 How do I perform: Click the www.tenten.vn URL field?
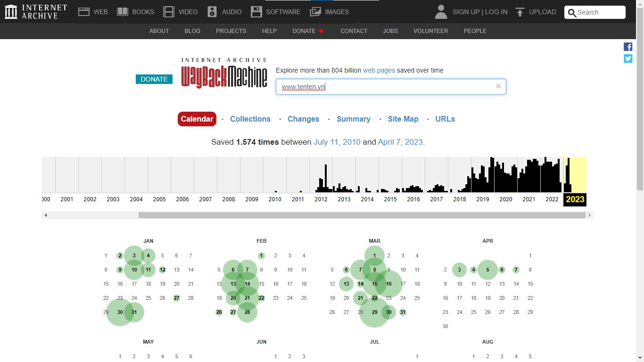391,87
